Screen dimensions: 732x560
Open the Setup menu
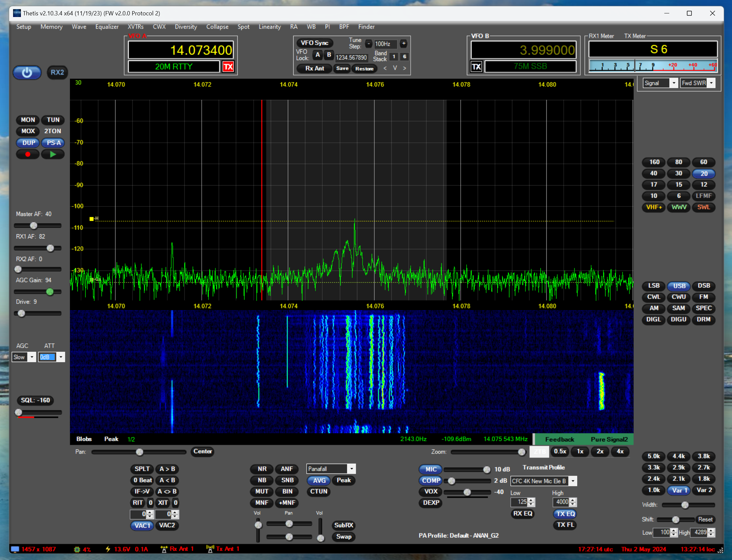point(24,27)
